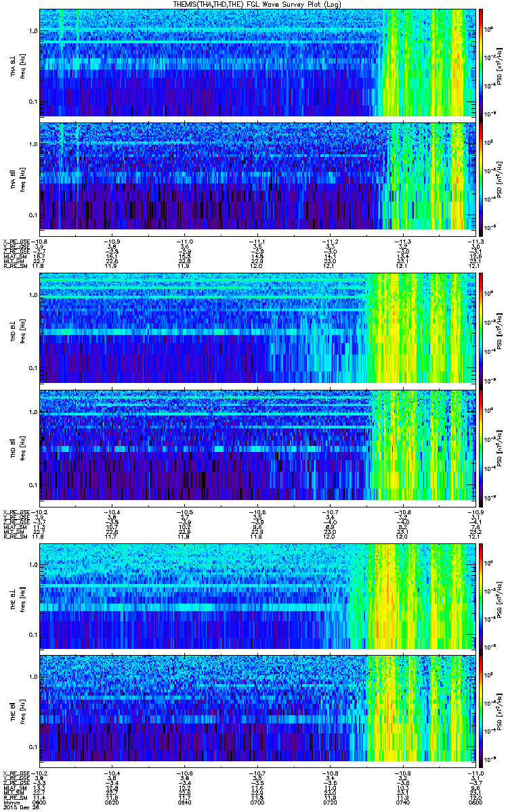Click the 0600 time tick label
The image size is (508, 812).
tap(41, 802)
